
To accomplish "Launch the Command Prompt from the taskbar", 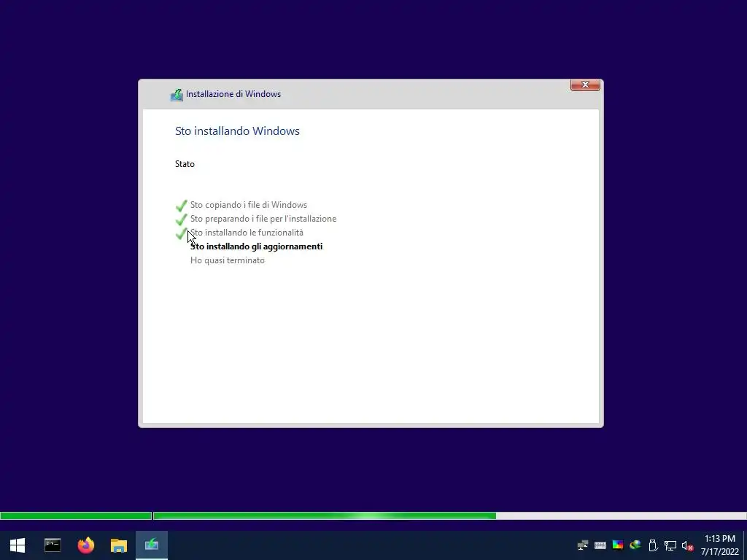I will (x=53, y=545).
